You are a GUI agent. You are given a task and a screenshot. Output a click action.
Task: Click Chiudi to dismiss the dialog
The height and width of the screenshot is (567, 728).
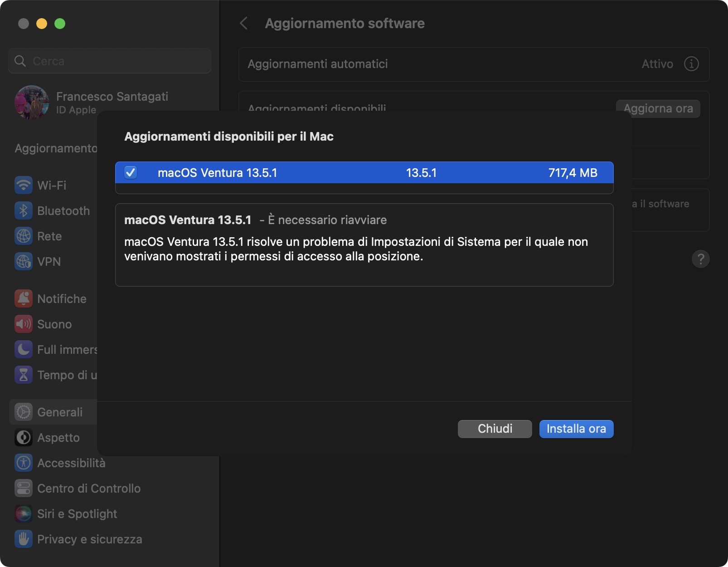pos(495,429)
